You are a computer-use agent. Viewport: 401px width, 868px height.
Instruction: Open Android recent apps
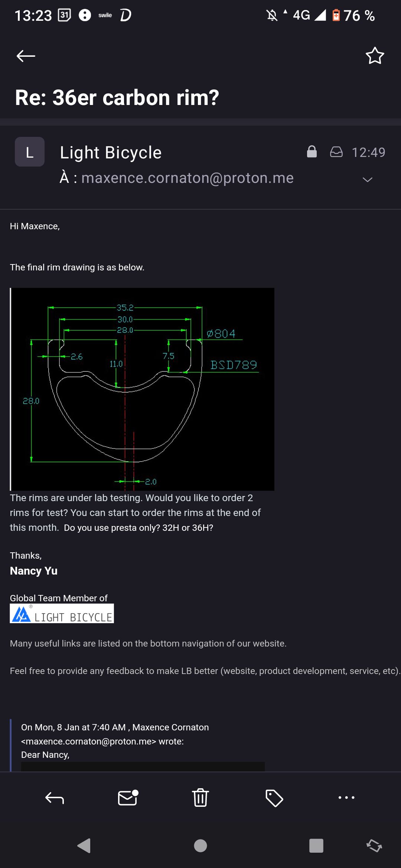316,846
